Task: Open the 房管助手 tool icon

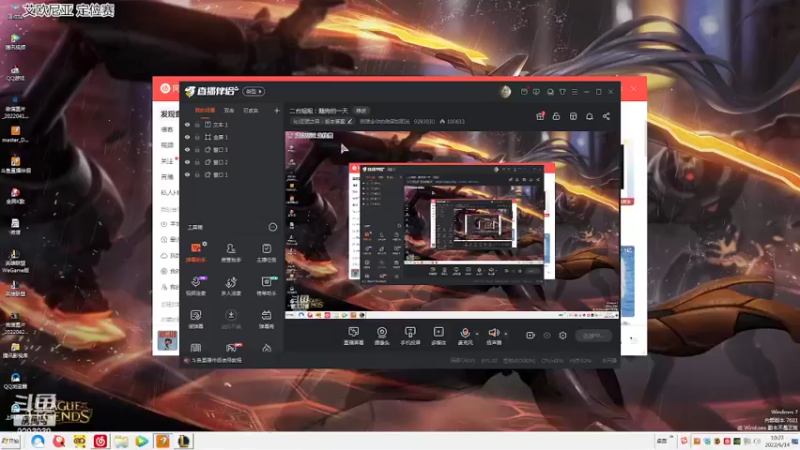Action: click(231, 253)
